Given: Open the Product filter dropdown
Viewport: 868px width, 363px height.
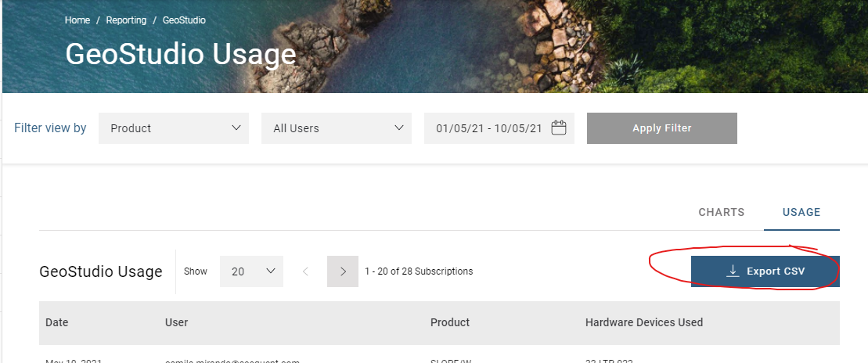Looking at the screenshot, I should (174, 128).
